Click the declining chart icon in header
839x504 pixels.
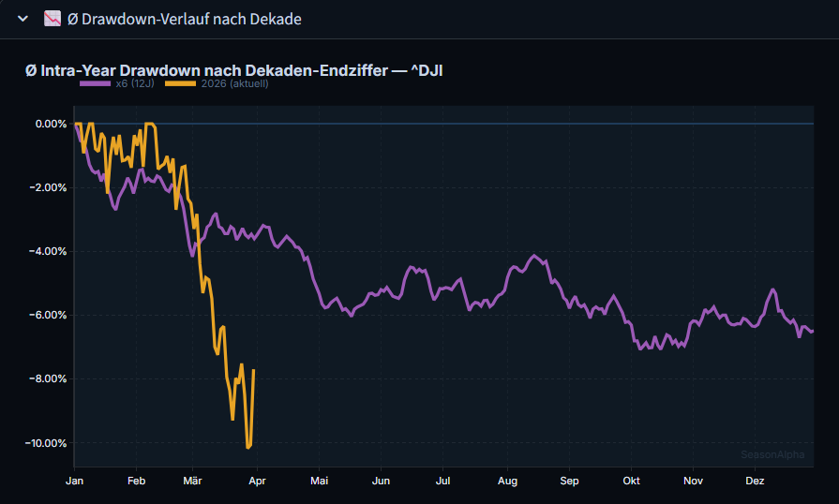tap(52, 19)
